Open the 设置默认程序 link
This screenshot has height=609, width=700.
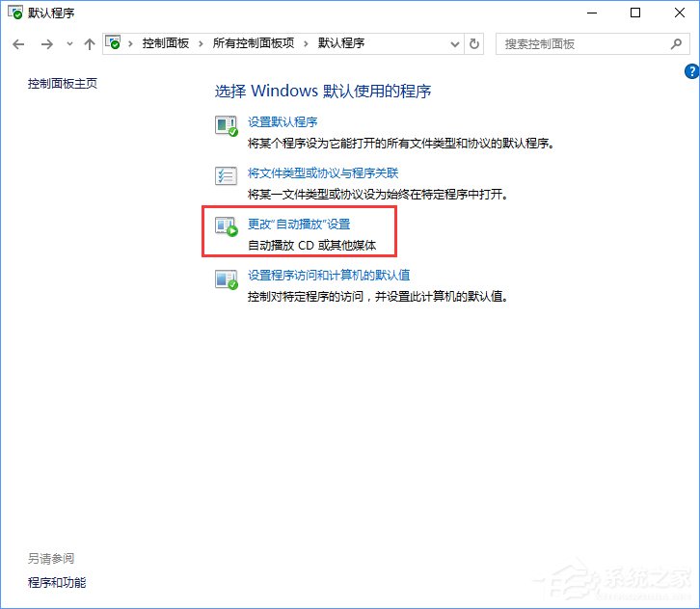point(283,121)
